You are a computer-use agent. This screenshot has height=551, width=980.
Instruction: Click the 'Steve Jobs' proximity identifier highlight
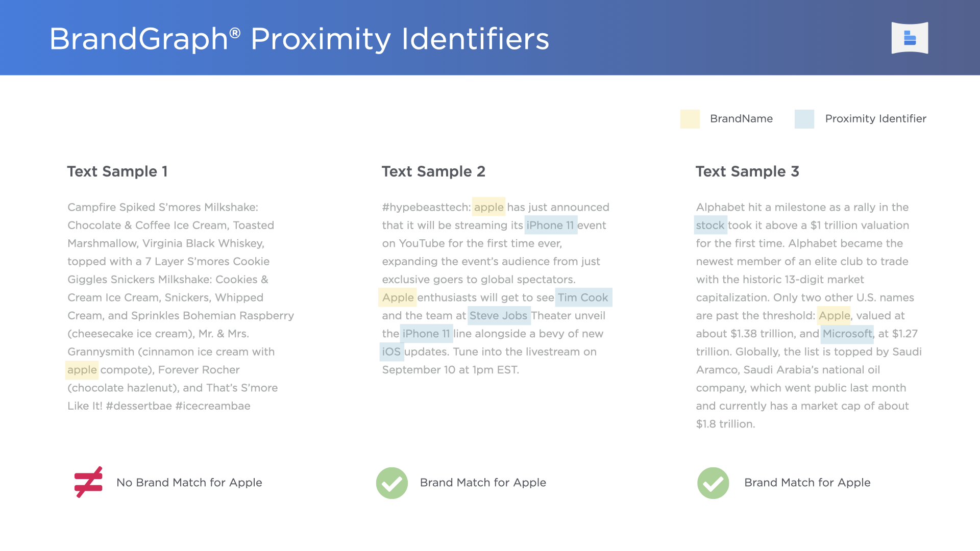[x=498, y=315]
